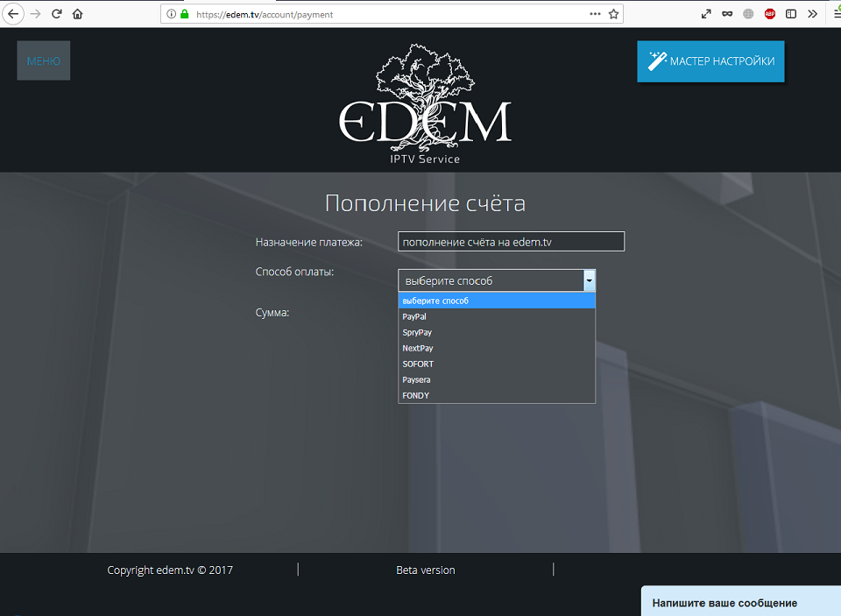Go to the browser home page icon

(78, 14)
